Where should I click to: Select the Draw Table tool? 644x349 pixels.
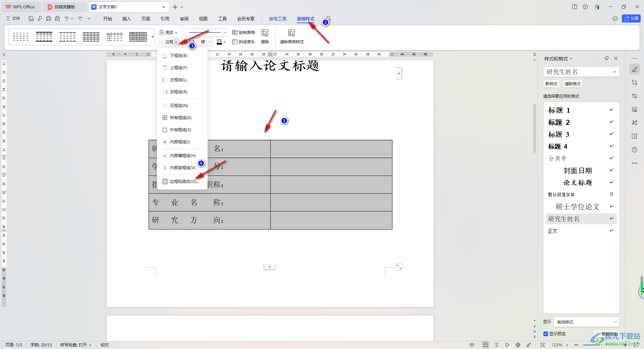tap(244, 33)
